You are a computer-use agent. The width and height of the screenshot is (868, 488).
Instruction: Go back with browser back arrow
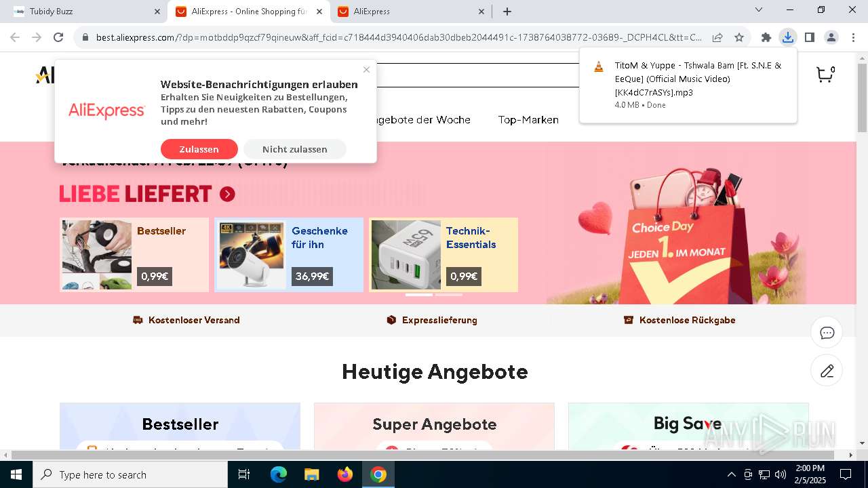(15, 37)
